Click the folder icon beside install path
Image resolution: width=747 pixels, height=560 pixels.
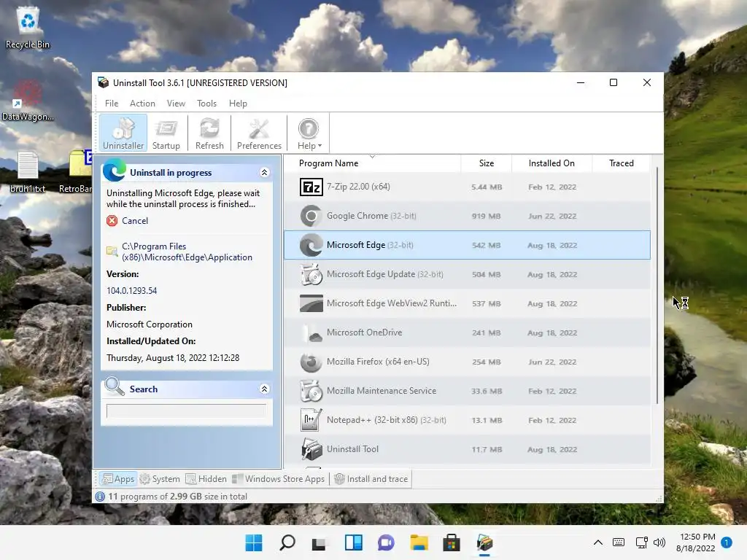(112, 251)
